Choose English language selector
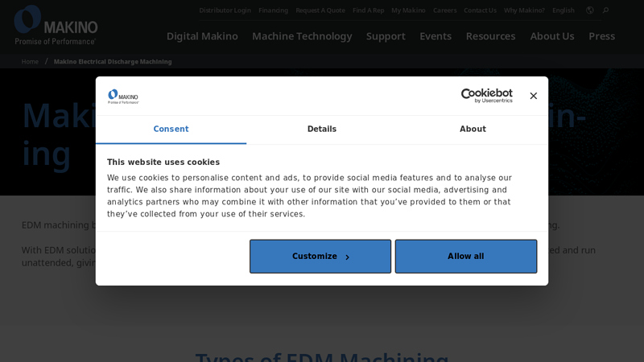 (x=563, y=10)
